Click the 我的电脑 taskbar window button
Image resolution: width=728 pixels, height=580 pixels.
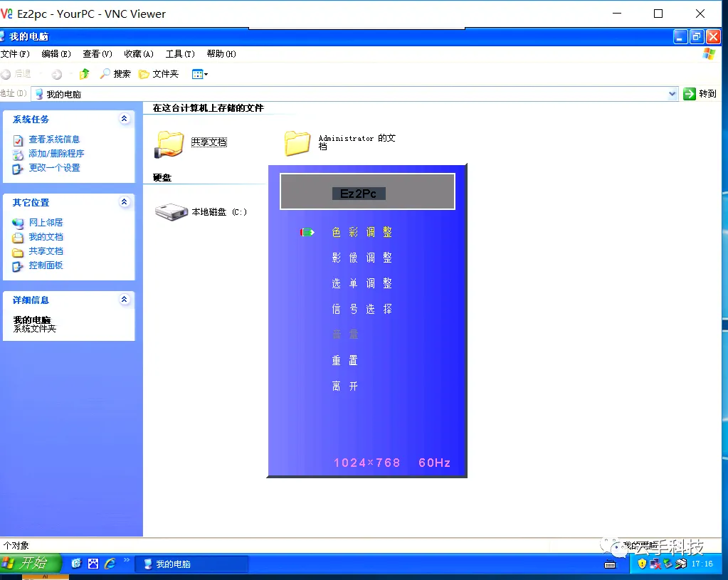coord(192,564)
